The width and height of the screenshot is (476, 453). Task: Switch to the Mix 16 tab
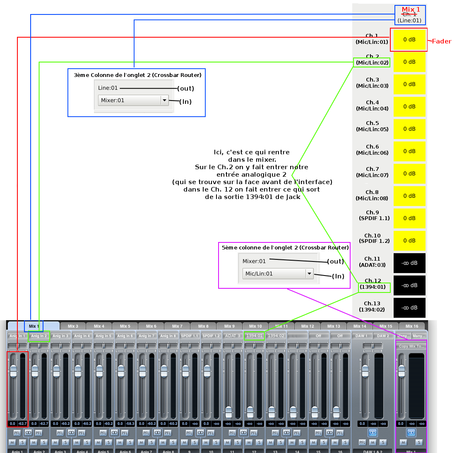412,326
